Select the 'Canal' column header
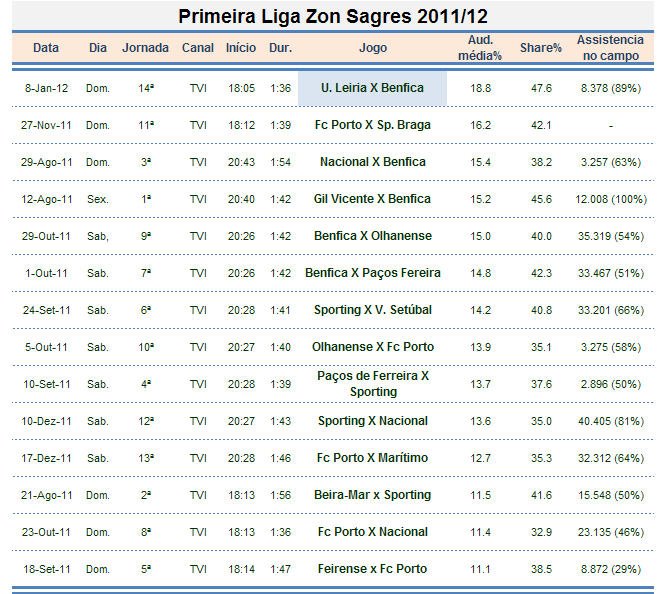 point(198,48)
